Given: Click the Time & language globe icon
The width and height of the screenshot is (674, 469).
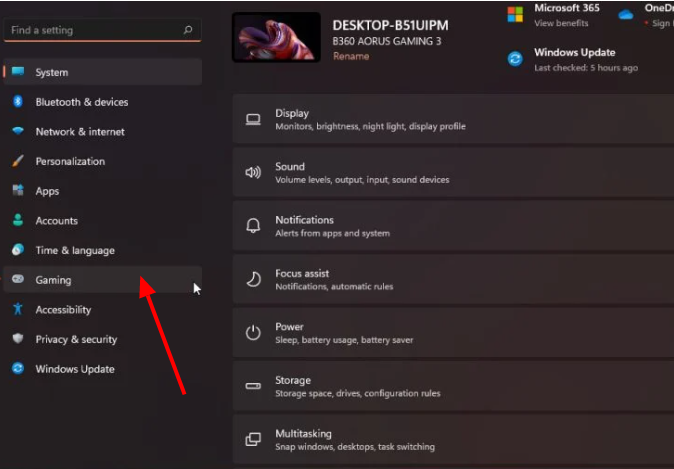Looking at the screenshot, I should click(x=18, y=249).
